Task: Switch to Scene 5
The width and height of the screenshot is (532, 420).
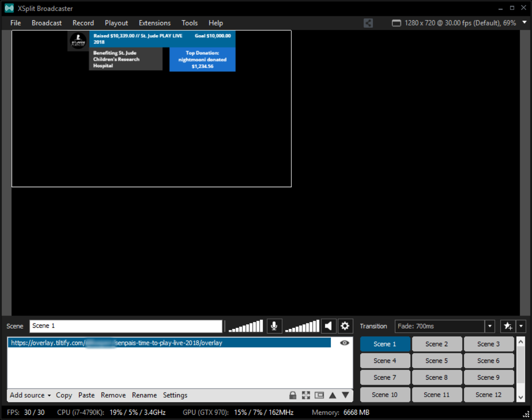Action: point(437,361)
